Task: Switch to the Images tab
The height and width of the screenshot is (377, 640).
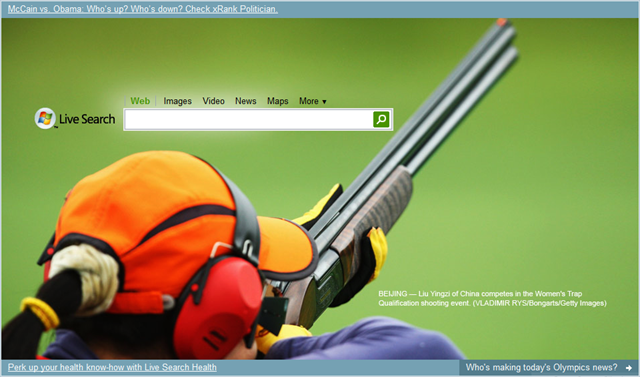Action: [178, 101]
